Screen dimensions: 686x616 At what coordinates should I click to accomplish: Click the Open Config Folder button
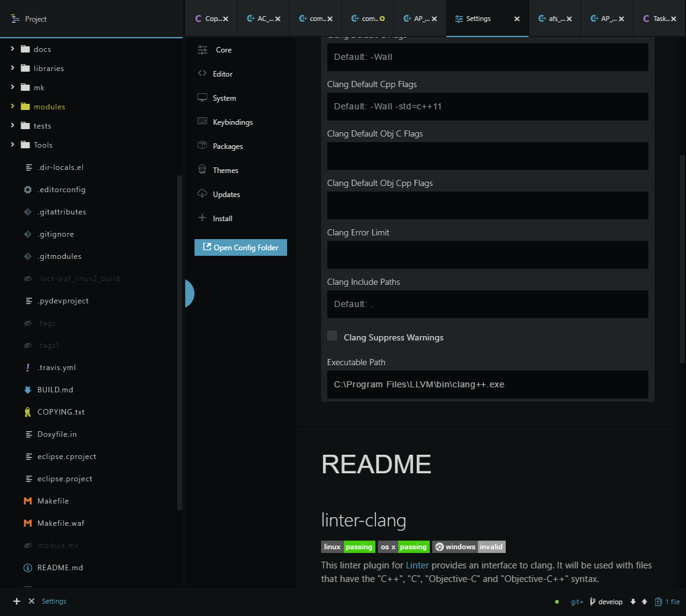(240, 247)
